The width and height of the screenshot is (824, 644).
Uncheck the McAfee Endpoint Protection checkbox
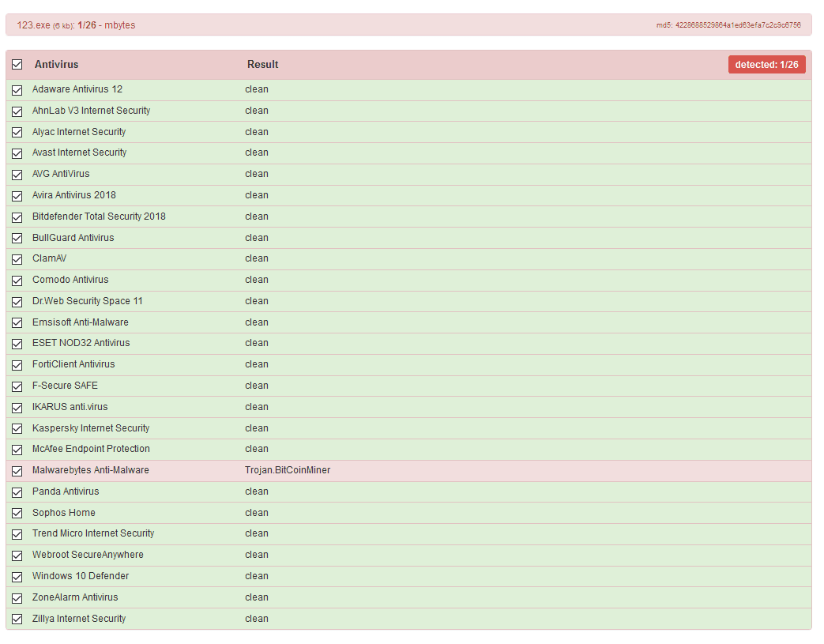17,450
